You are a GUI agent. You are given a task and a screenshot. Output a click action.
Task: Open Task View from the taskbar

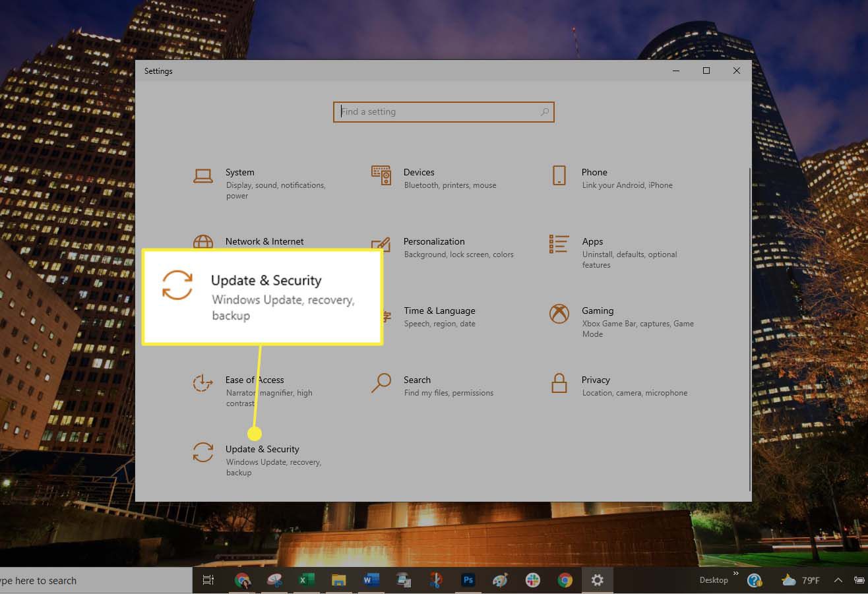(x=208, y=580)
